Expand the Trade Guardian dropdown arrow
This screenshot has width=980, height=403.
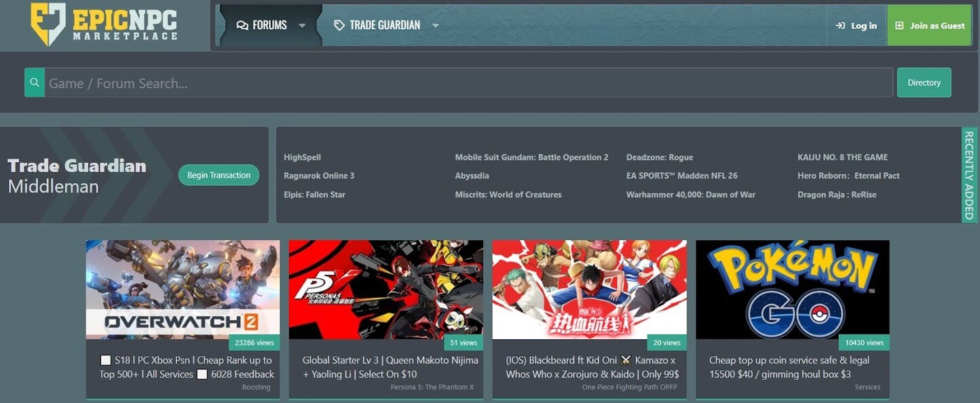coord(436,26)
